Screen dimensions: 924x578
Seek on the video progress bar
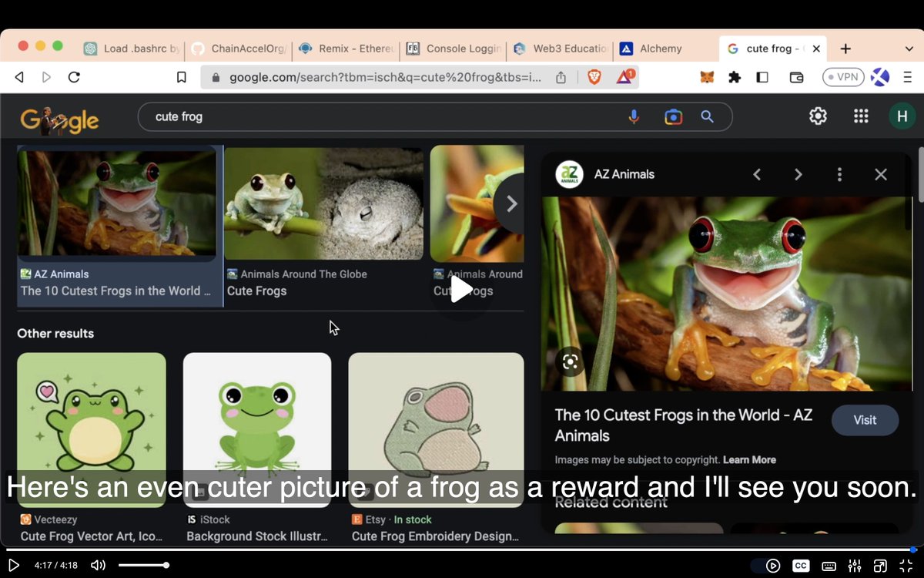click(x=460, y=549)
